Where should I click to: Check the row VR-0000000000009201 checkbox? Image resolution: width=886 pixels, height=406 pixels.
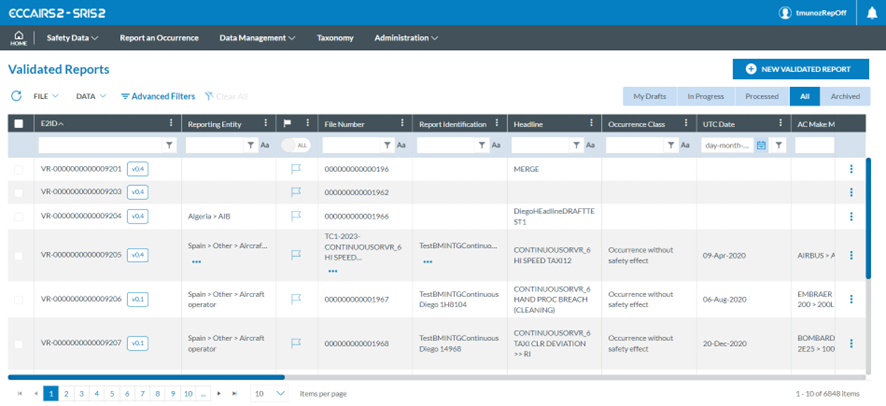click(19, 169)
